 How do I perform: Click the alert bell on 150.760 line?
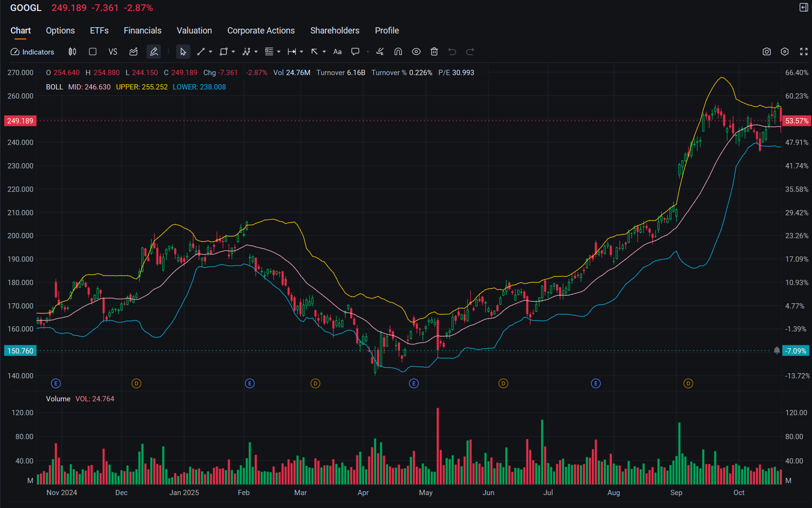pyautogui.click(x=777, y=351)
